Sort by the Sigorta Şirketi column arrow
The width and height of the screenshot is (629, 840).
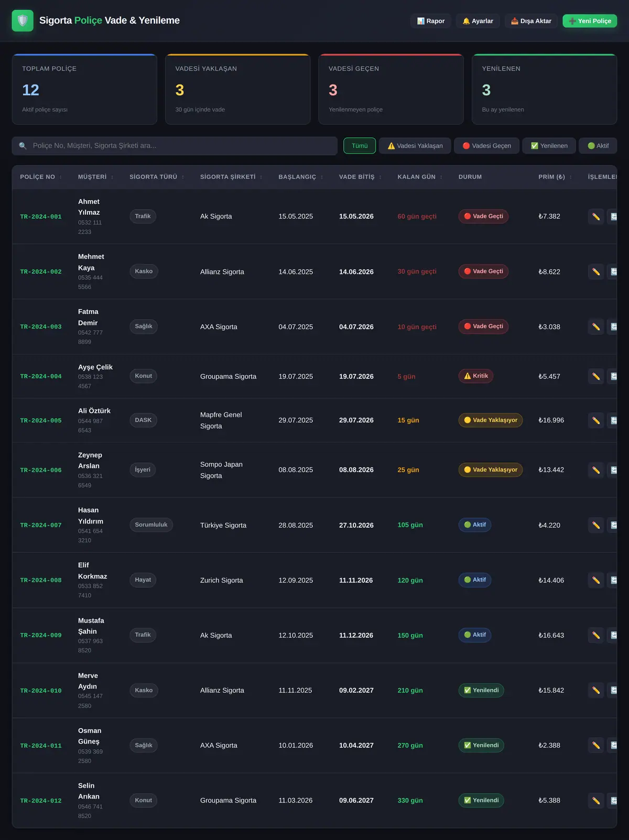[261, 177]
